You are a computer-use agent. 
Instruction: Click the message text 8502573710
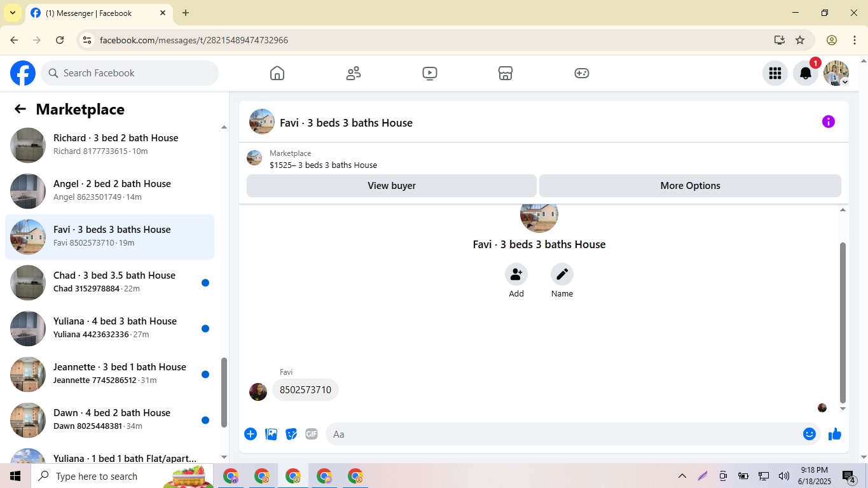[x=305, y=390]
